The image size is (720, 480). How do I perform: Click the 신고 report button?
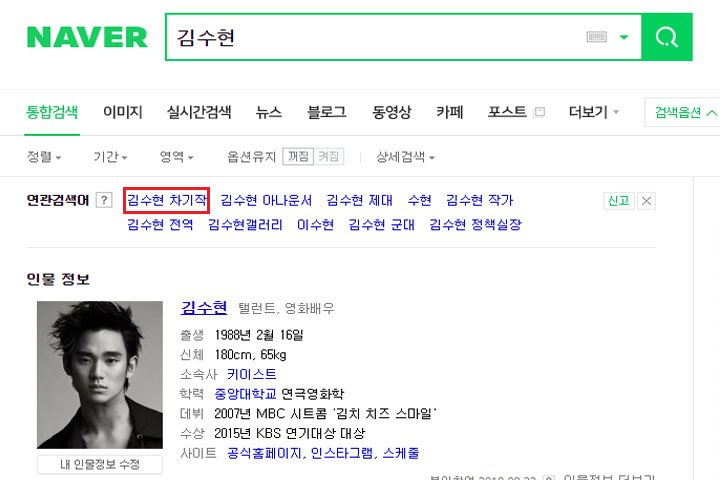(619, 201)
